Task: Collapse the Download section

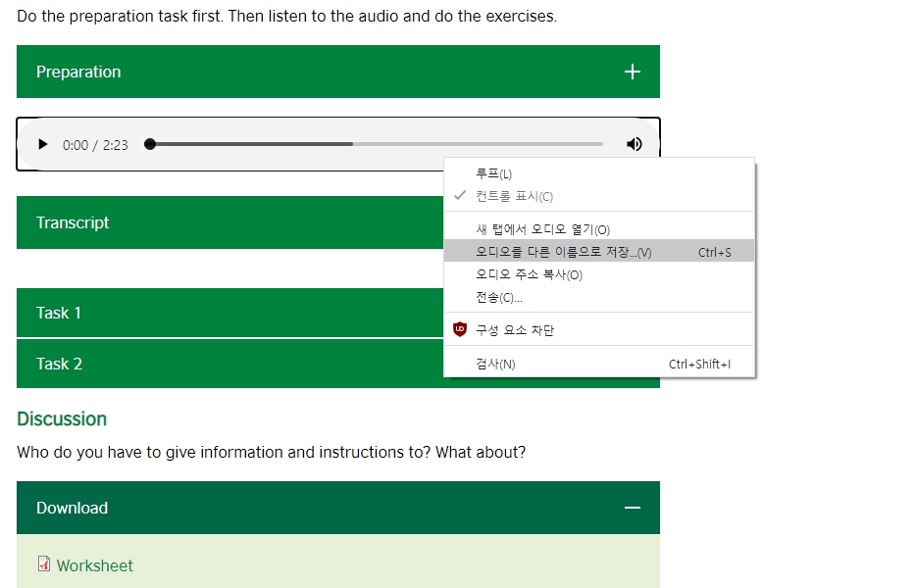Action: pos(338,508)
